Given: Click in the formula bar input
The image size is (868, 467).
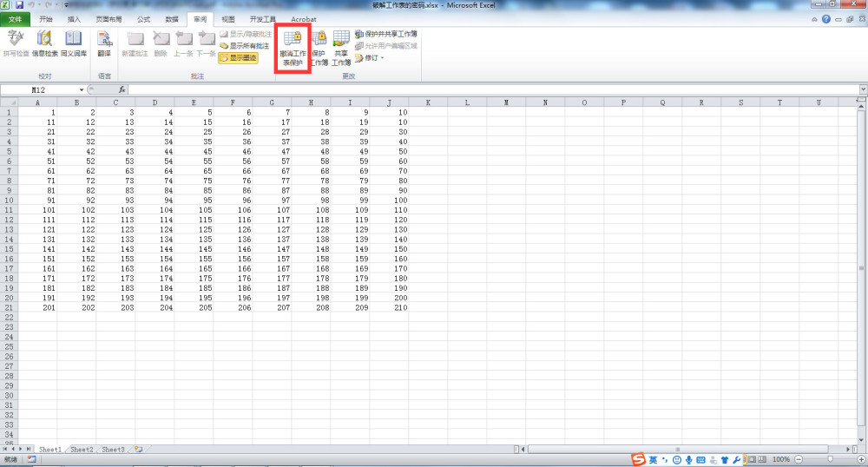Looking at the screenshot, I should point(494,89).
